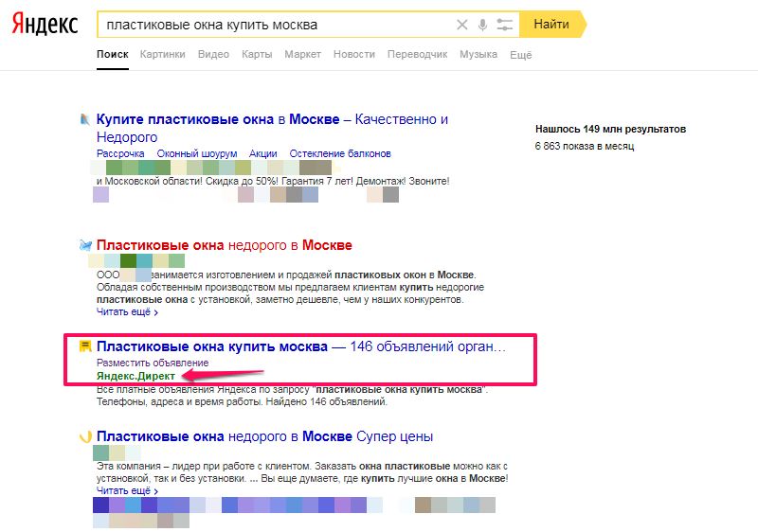Click the green Яндекс.Директ link
Viewport: 758px width, 532px height.
coord(135,376)
